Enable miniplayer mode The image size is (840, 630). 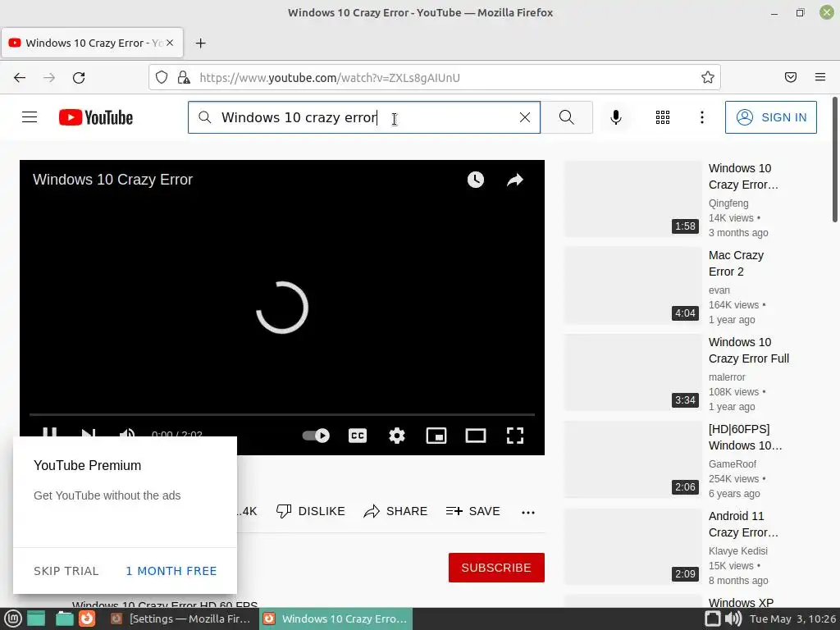coord(436,436)
